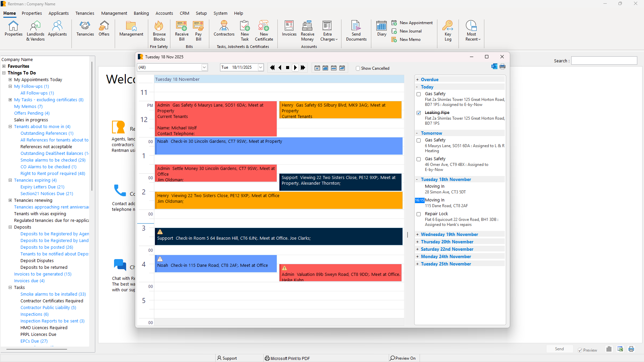Viewport: 644px width, 362px height.
Task: Open the (All) diary filter dropdown
Action: click(204, 67)
